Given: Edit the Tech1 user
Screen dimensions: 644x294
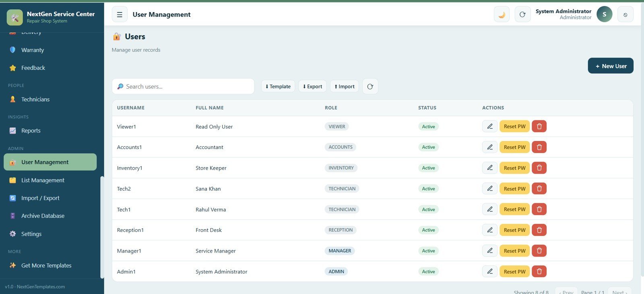Looking at the screenshot, I should [x=490, y=209].
